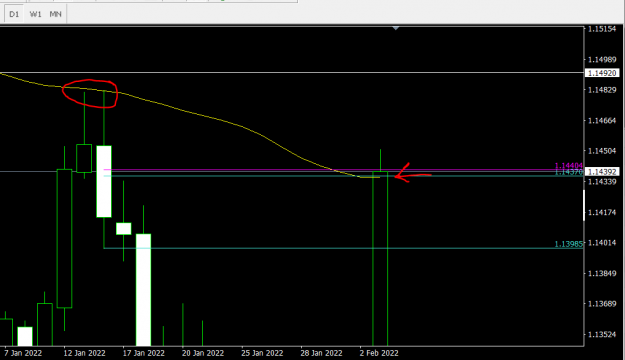Select the magenta 1.14404 level label
This screenshot has width=625, height=360.
(x=569, y=165)
